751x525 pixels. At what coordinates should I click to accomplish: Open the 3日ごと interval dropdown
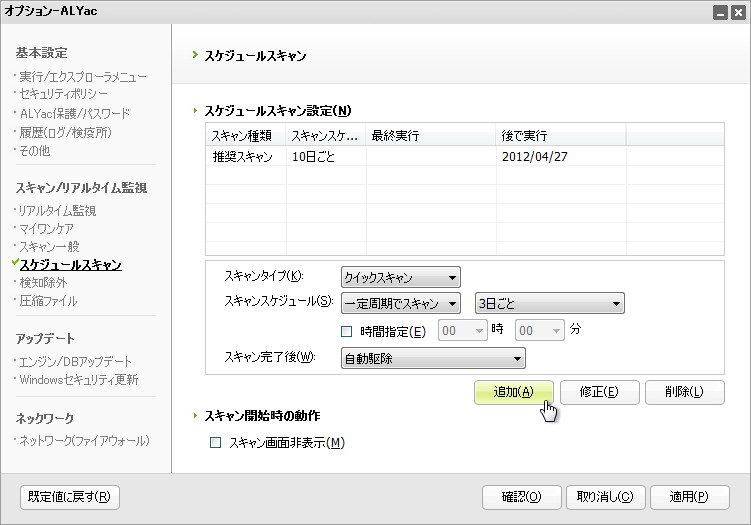point(549,303)
